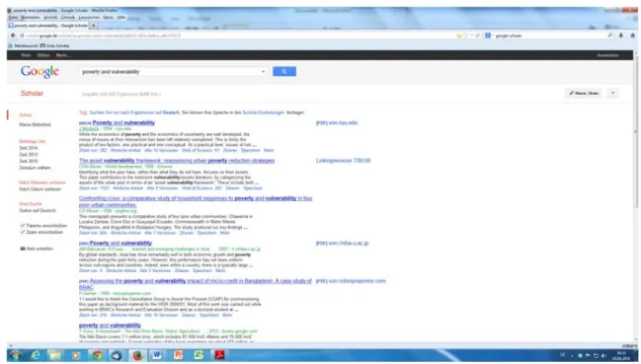Open the Datei menu

[13, 18]
